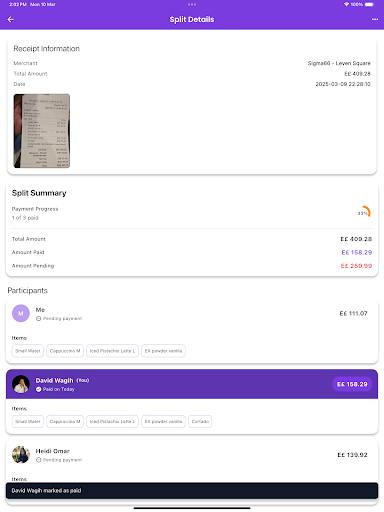Expand the Me participant card
Viewport: 384px width, 512px height.
[192, 331]
